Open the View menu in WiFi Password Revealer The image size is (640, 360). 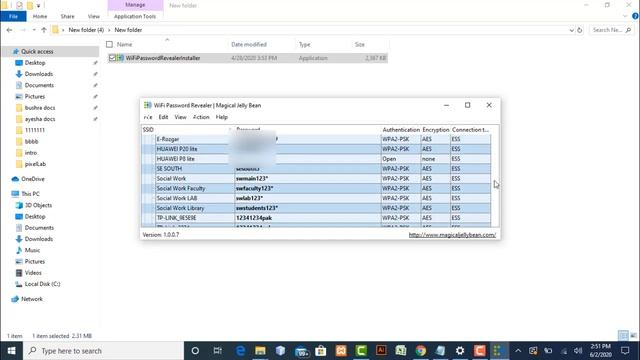(180, 117)
